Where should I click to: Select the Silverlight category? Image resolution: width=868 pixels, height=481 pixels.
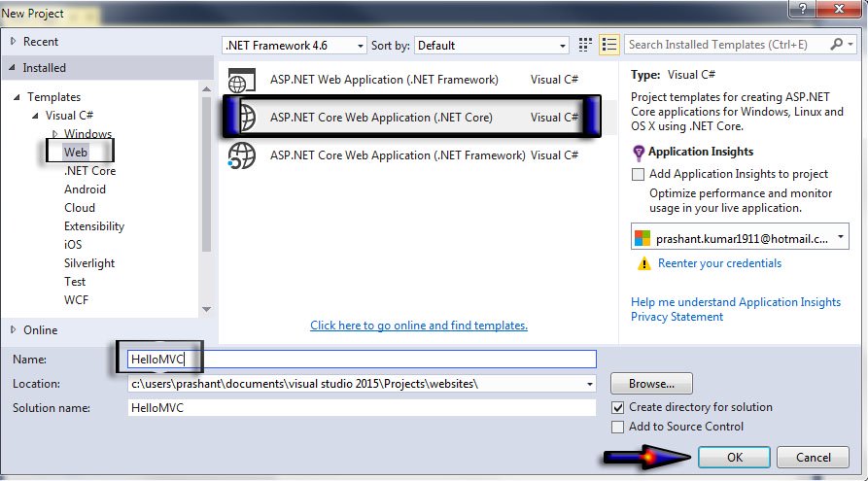(89, 263)
